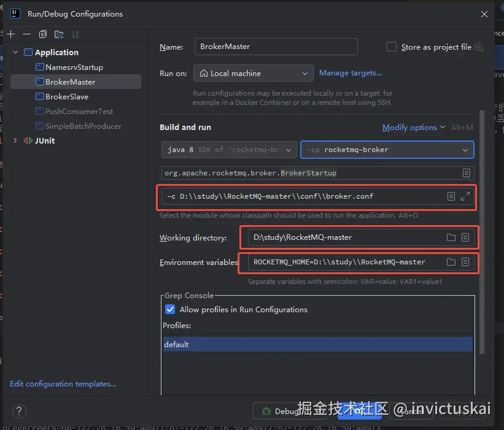
Task: Select BrokerSlave configuration
Action: pos(67,97)
